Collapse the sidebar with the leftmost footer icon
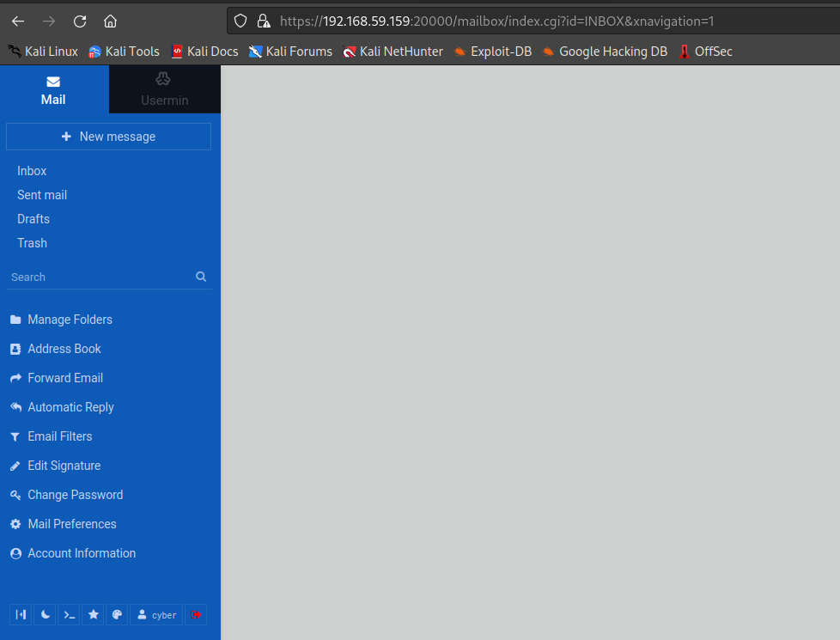 click(21, 614)
